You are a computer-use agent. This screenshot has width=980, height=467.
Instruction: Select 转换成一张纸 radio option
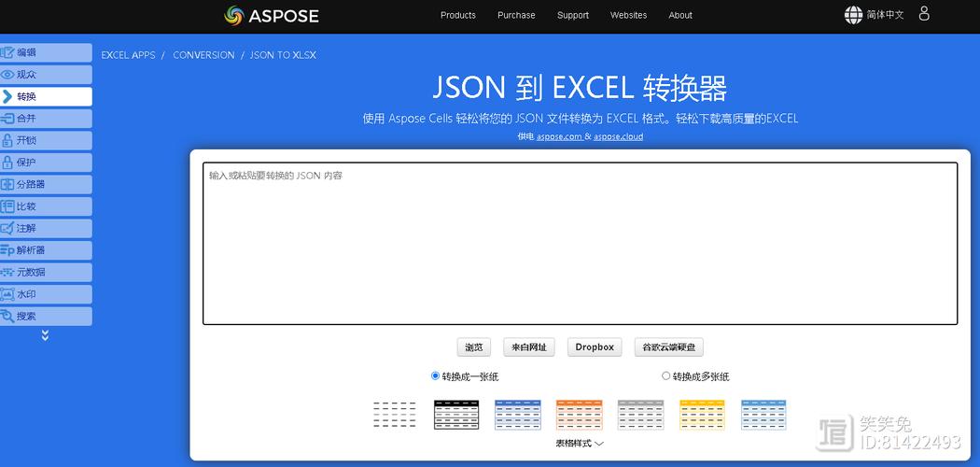436,375
